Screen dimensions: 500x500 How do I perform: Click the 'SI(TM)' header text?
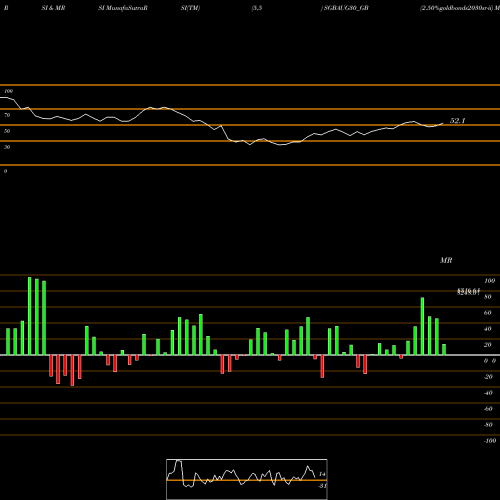[x=190, y=8]
